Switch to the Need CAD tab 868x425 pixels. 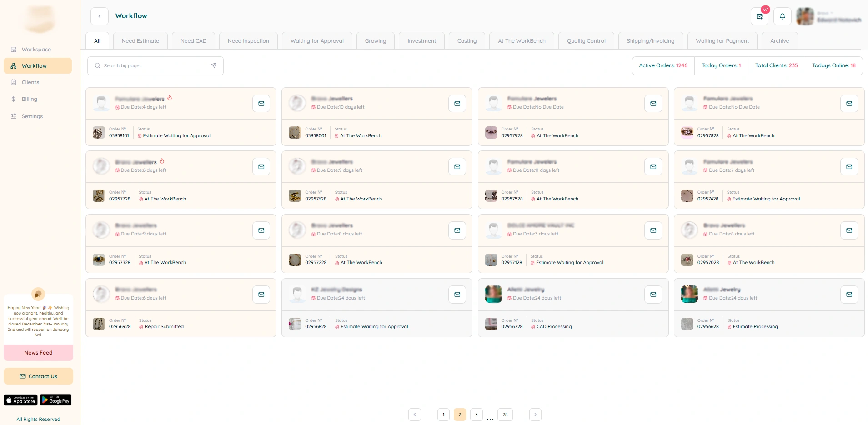[193, 41]
